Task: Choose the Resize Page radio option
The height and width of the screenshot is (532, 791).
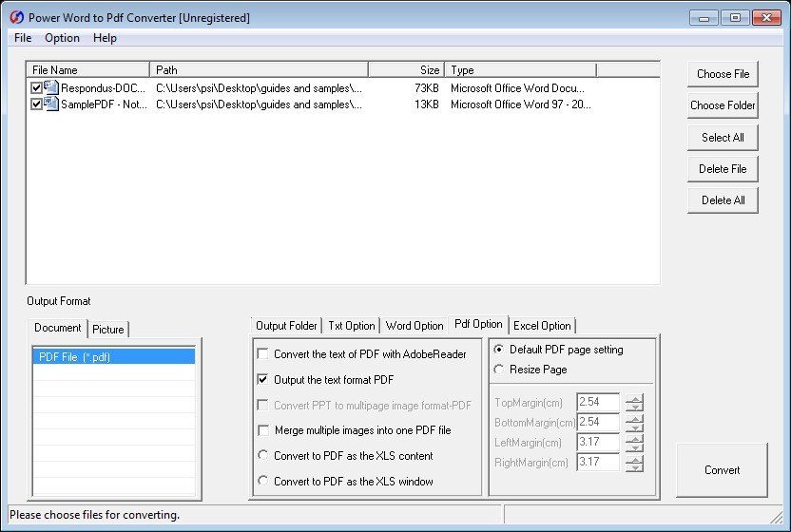Action: click(x=498, y=370)
